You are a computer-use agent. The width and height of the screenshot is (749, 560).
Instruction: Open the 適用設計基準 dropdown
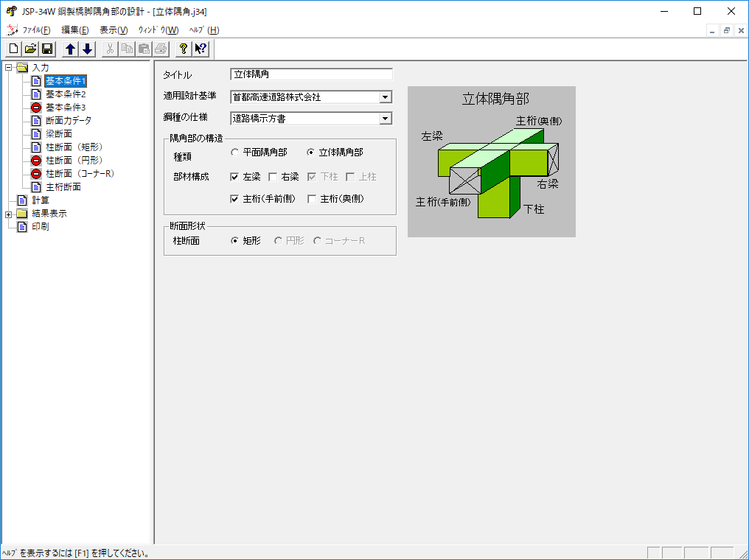click(x=385, y=97)
